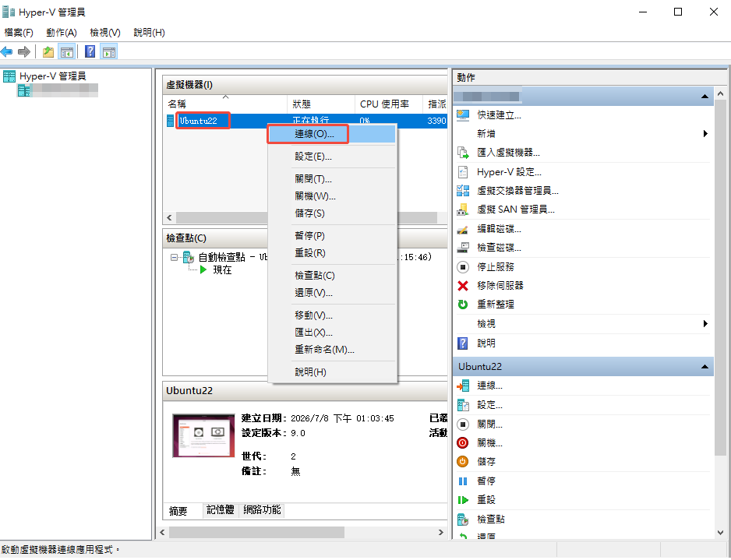
Task: Click the Ubuntu22 設定 action icon
Action: point(462,405)
